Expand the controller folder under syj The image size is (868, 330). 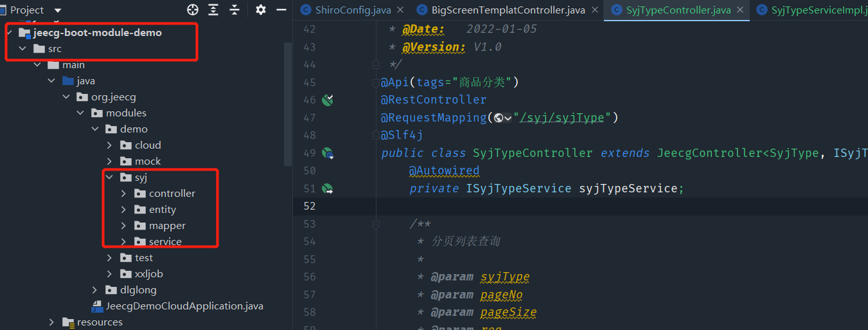(x=124, y=194)
